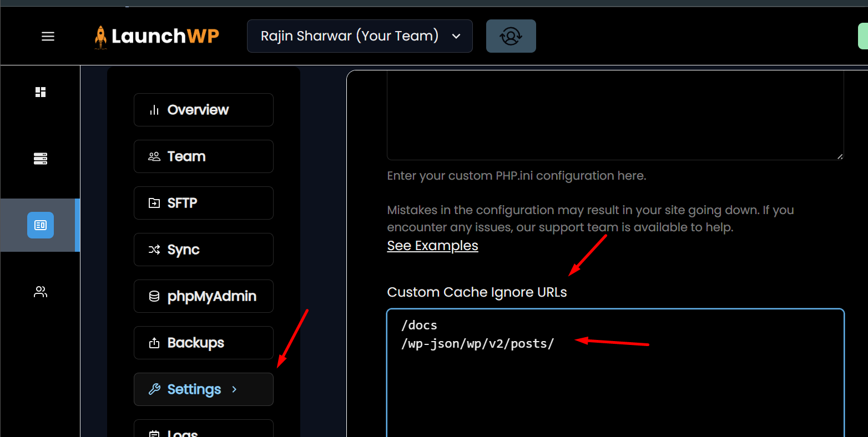Click the account-switch icon in the header
Image resolution: width=868 pixels, height=437 pixels.
511,35
